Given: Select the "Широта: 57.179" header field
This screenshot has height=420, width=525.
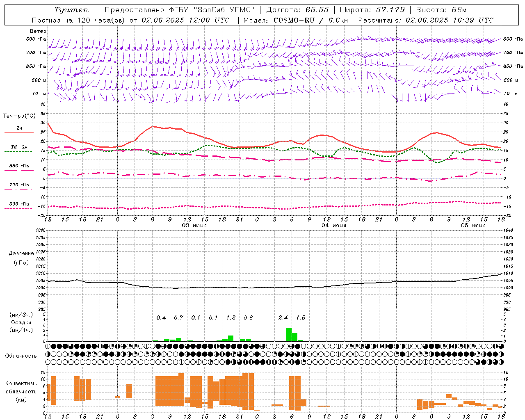Looking at the screenshot, I should point(372,10).
